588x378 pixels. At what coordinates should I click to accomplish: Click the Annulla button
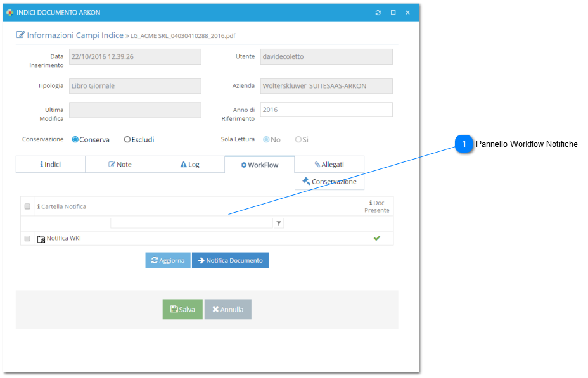[x=227, y=310]
